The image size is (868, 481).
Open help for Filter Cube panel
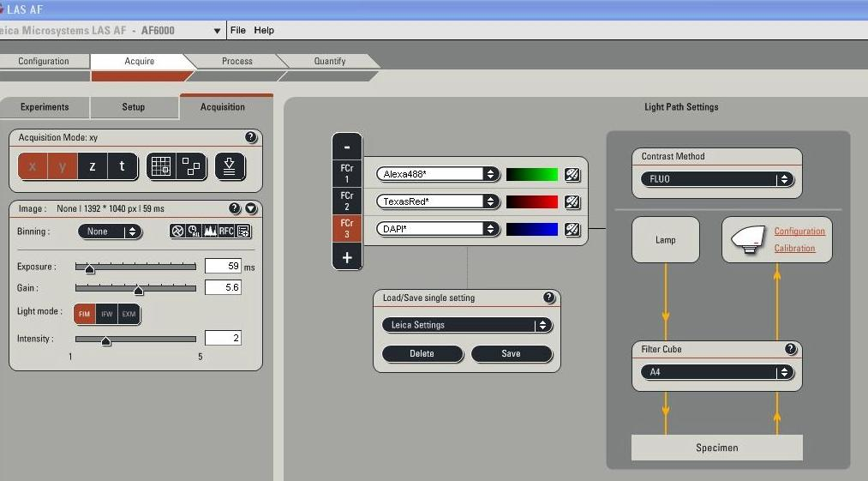791,349
